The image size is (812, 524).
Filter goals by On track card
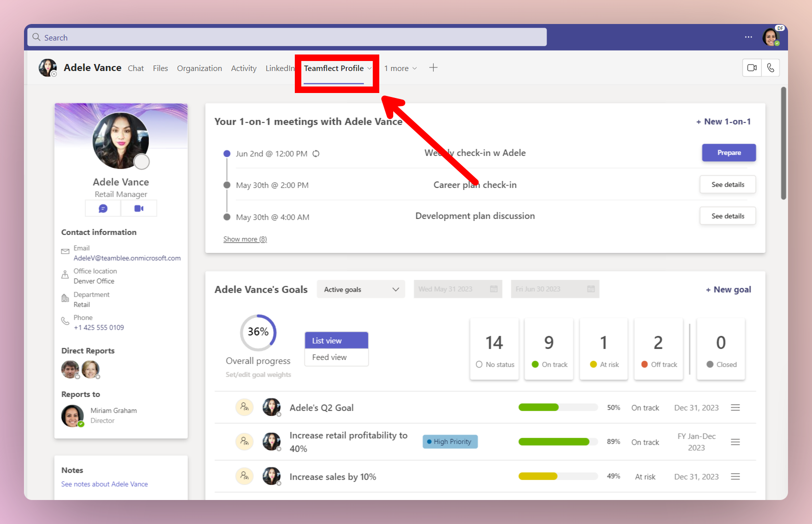click(549, 349)
